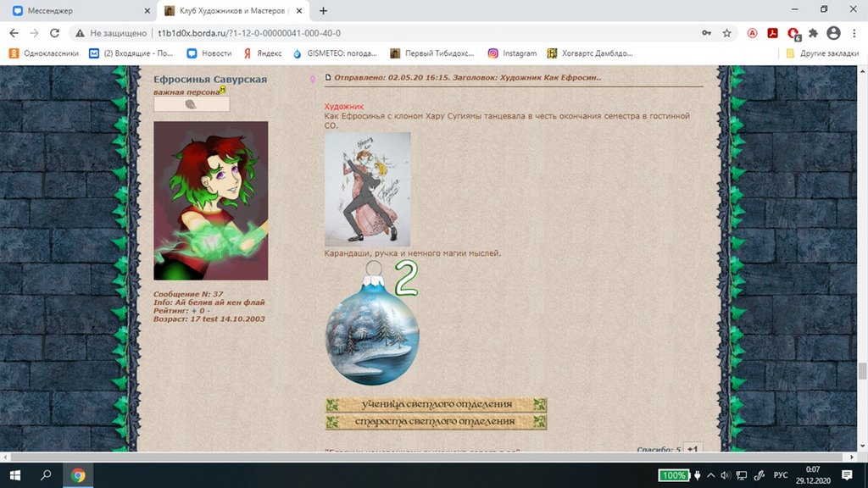Click the Не защищено security warning
Viewport: 868px width, 488px height.
coord(111,33)
